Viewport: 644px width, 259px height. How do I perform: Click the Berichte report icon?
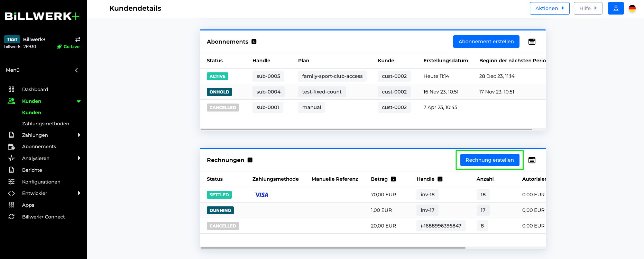tap(11, 170)
